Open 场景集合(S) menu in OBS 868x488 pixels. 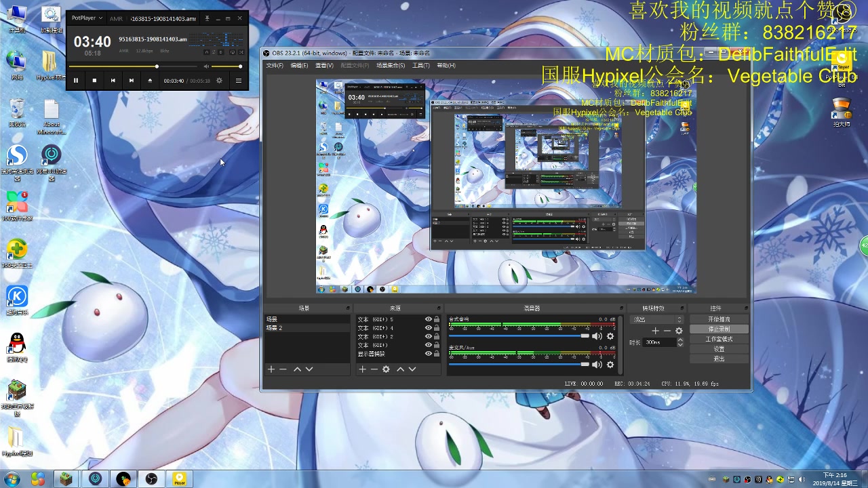[x=391, y=66]
